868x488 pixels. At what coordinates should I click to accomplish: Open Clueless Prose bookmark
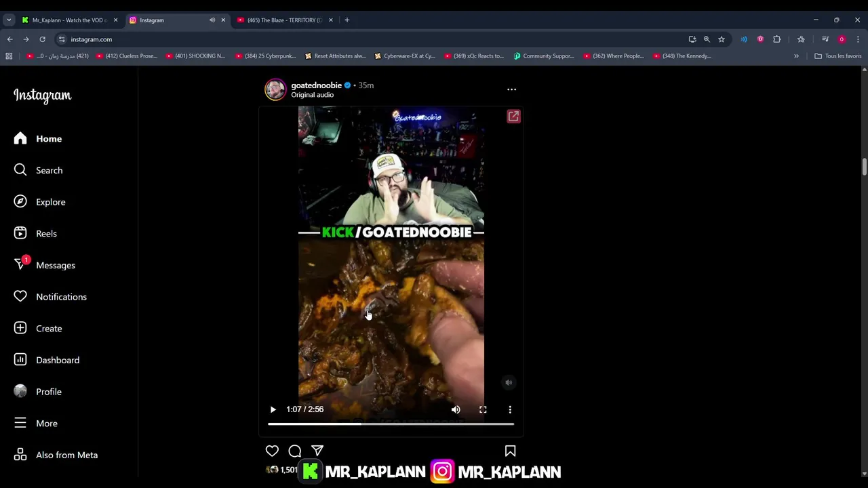point(127,56)
